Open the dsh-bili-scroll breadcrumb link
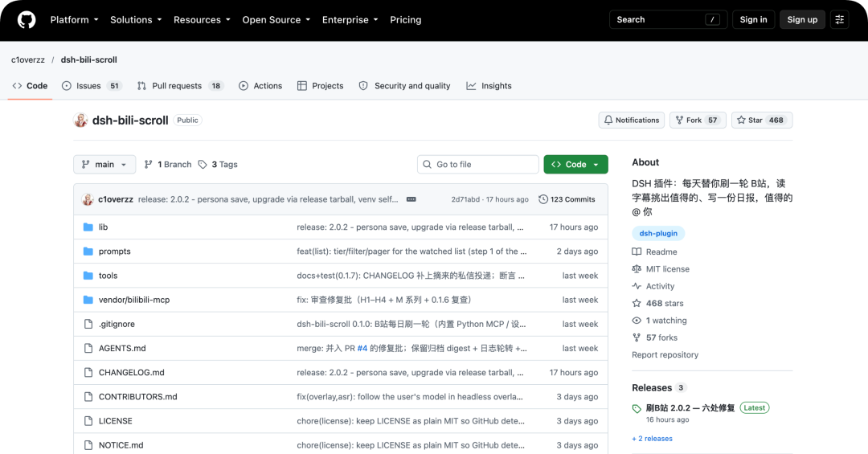868x454 pixels. 88,59
